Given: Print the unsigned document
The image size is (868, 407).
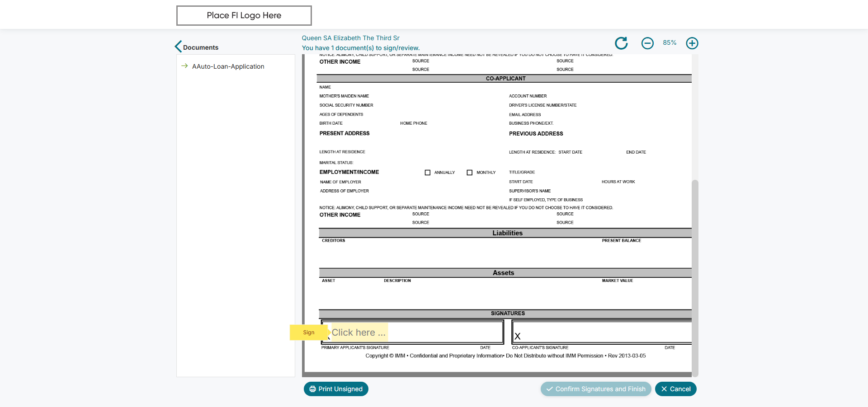Looking at the screenshot, I should click(336, 389).
